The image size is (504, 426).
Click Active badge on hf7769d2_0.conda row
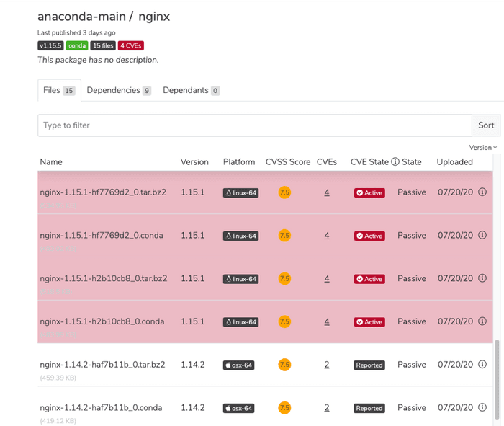point(369,236)
